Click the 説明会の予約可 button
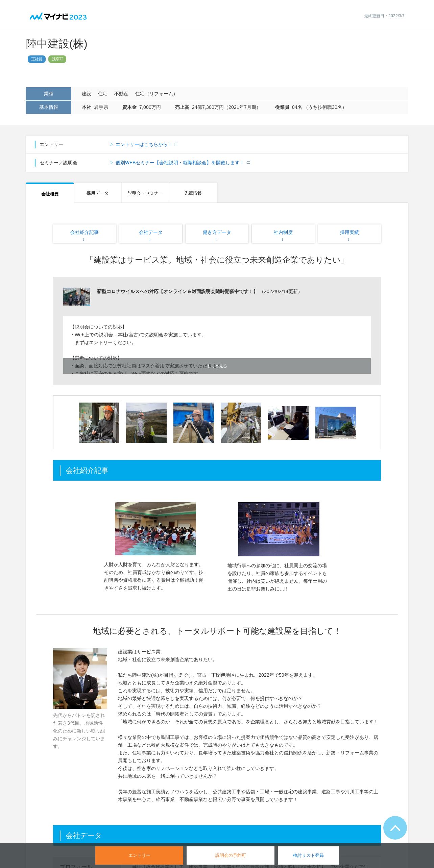This screenshot has width=434, height=868. [x=231, y=855]
